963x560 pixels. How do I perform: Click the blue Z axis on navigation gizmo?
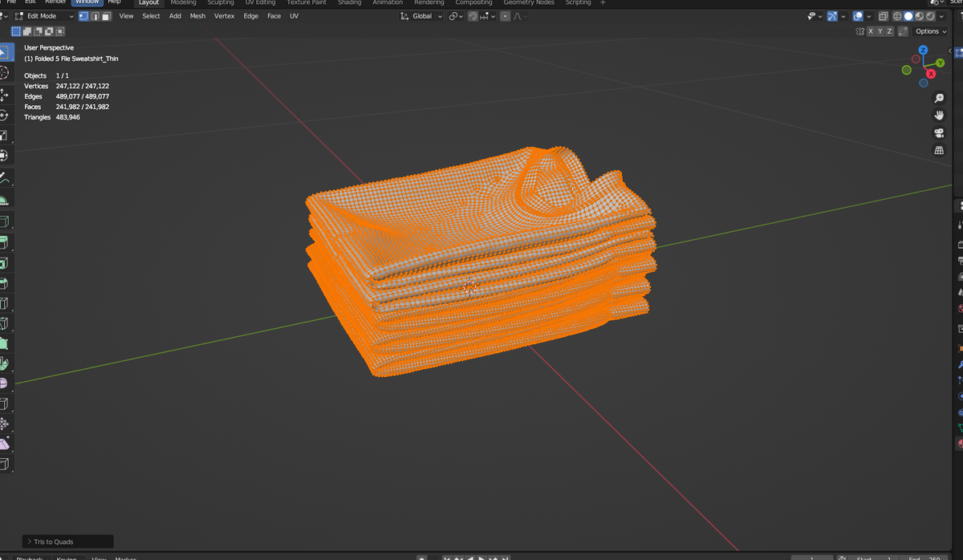[x=923, y=50]
